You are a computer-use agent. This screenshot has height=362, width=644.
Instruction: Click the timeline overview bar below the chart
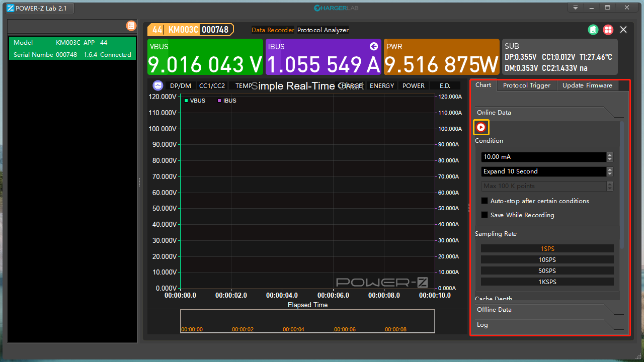coord(307,321)
